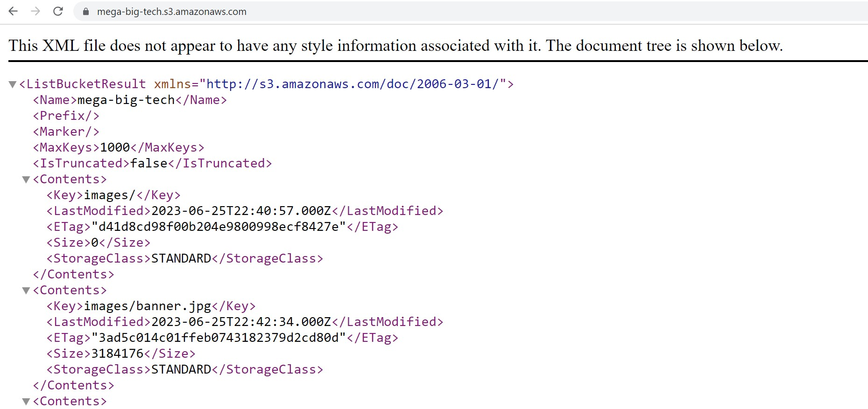Click the xmlns namespace URL value
Viewport: 868px width, 409px height.
click(x=353, y=84)
